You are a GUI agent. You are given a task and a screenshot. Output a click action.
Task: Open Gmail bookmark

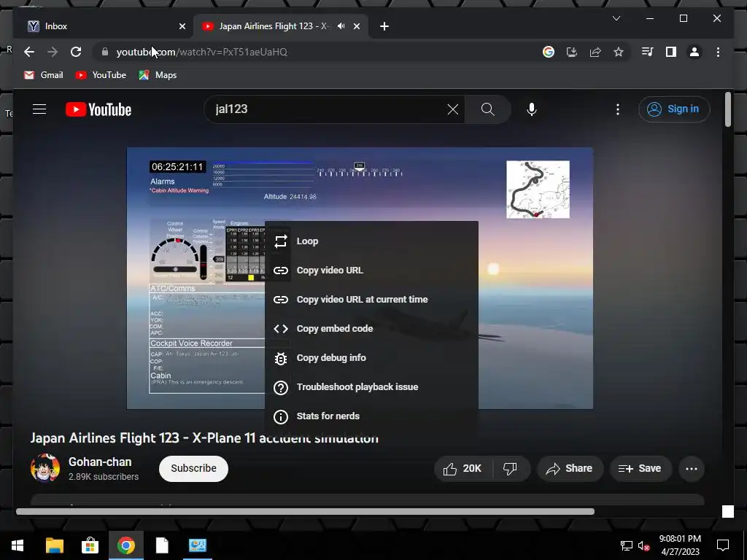pyautogui.click(x=44, y=75)
